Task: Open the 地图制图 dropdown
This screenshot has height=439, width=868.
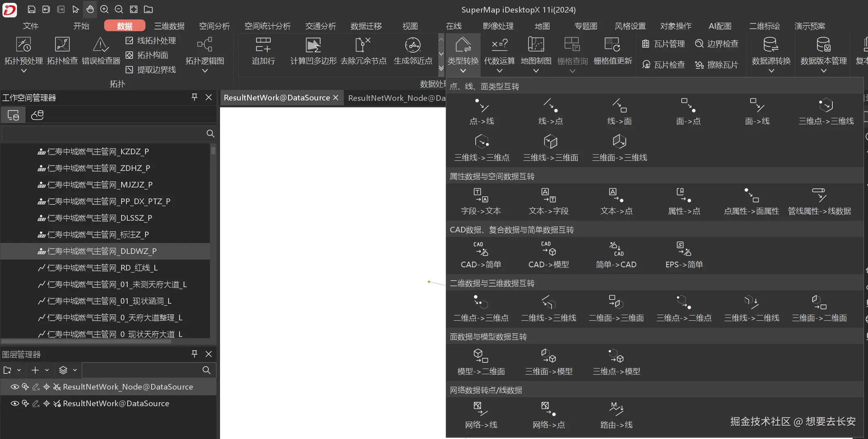Action: (x=536, y=71)
